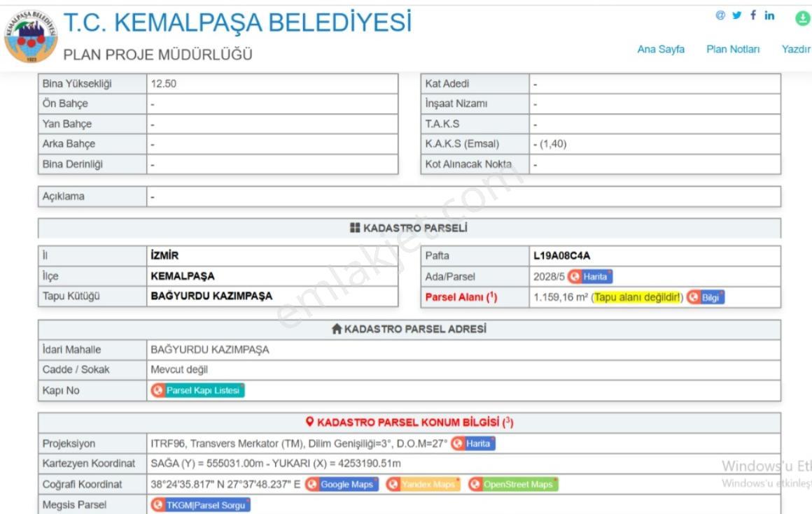The width and height of the screenshot is (812, 514).
Task: Click the location pin icon in Konum Bilgisi
Action: (309, 422)
